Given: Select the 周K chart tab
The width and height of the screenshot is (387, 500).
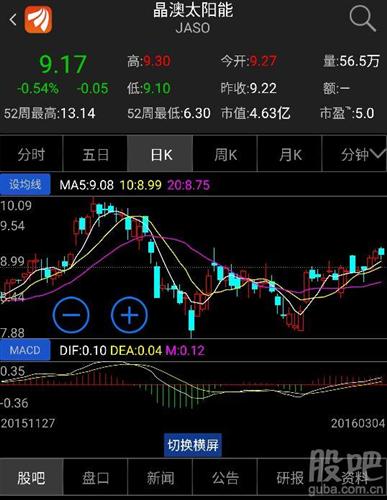Looking at the screenshot, I should pos(225,154).
